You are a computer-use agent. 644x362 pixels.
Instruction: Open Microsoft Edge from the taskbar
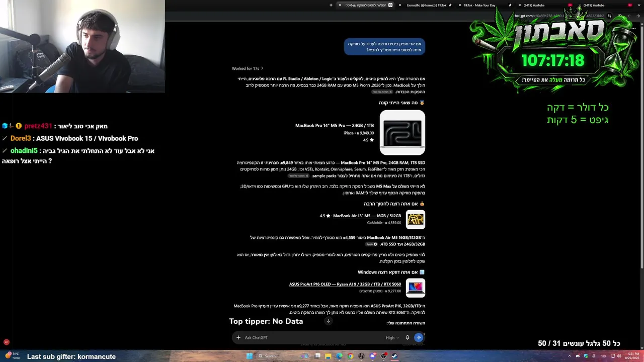(339, 356)
